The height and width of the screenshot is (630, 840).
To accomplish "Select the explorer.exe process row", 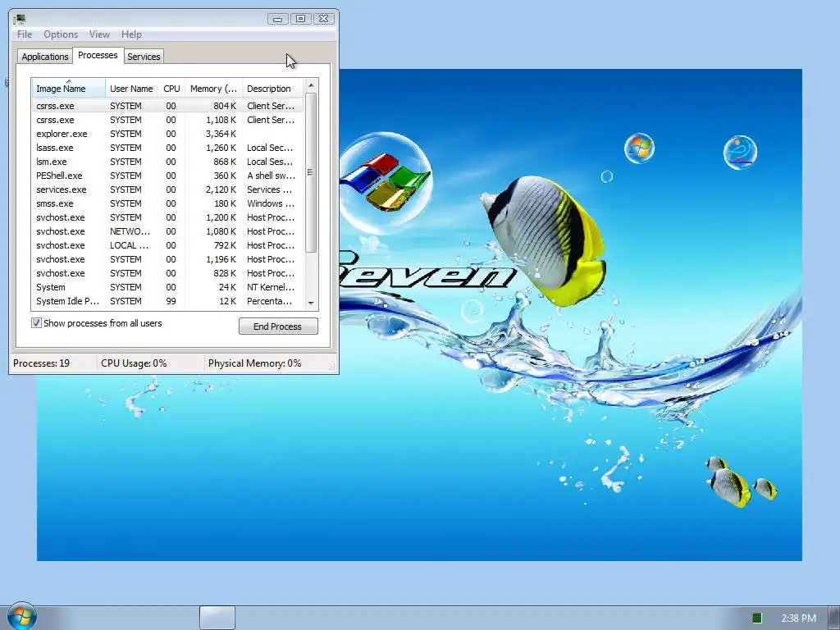I will click(x=167, y=134).
